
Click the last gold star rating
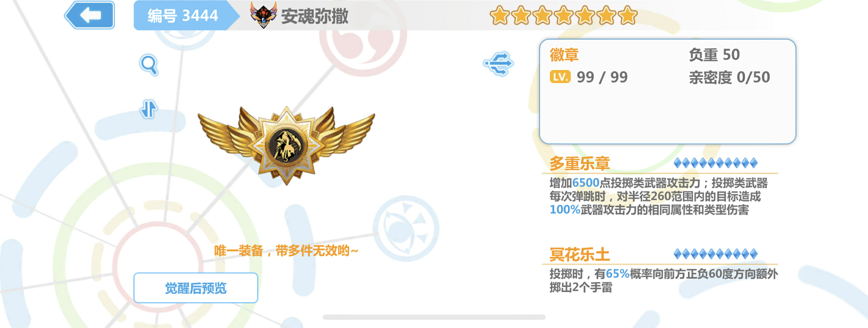(x=628, y=15)
